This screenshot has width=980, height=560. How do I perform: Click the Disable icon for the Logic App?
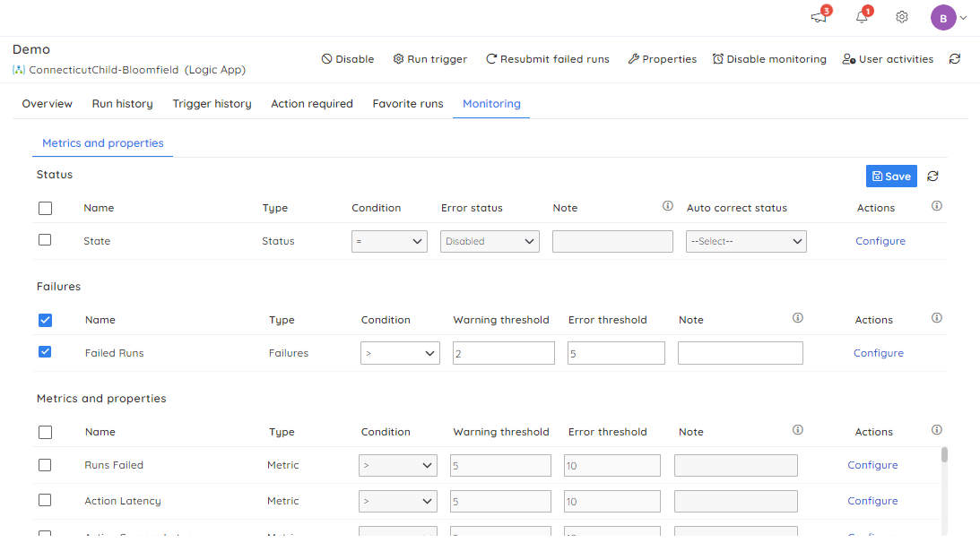(x=325, y=58)
